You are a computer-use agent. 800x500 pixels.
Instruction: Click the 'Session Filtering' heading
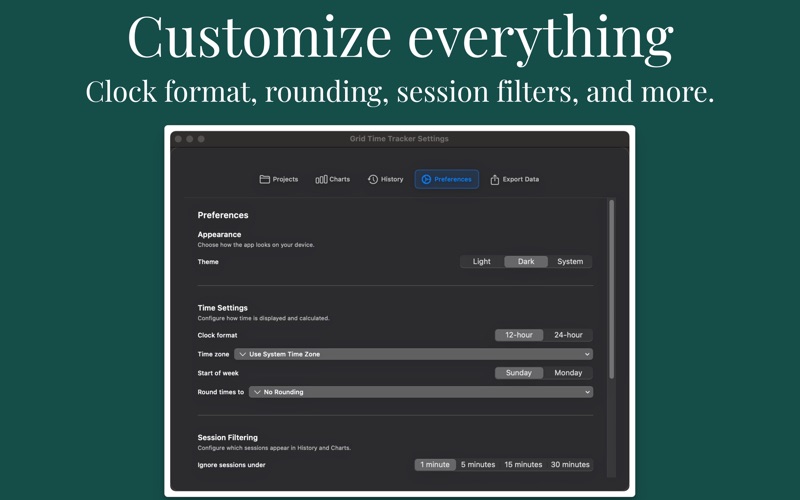pos(228,437)
